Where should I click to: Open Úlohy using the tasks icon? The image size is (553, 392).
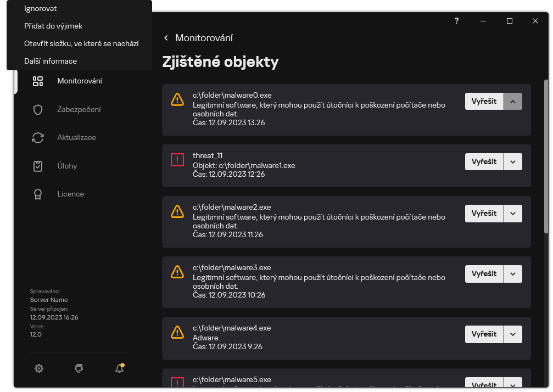point(37,165)
